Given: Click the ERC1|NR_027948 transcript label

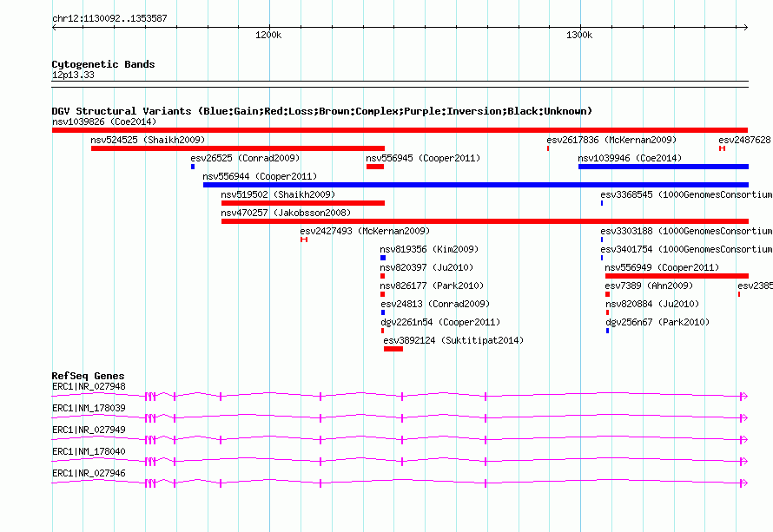Looking at the screenshot, I should point(89,387).
